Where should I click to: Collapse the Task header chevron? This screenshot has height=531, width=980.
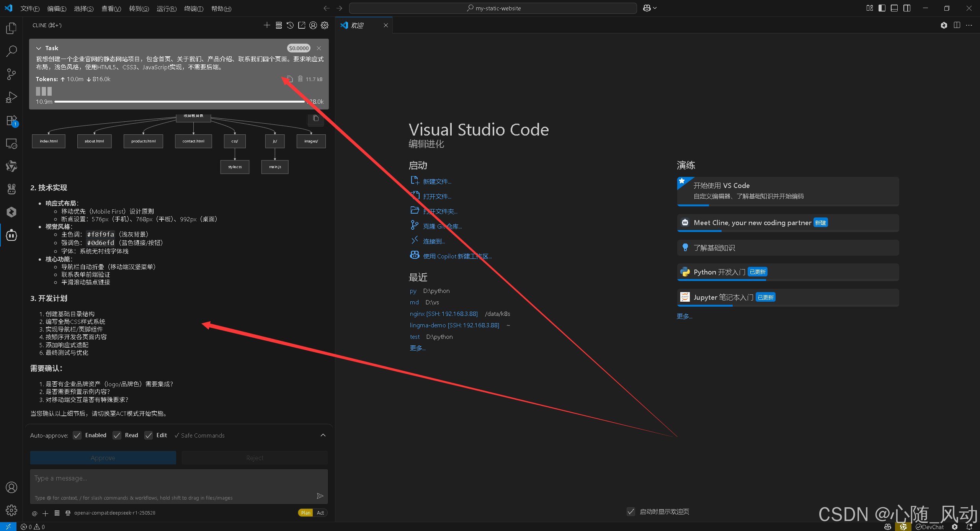pos(39,48)
